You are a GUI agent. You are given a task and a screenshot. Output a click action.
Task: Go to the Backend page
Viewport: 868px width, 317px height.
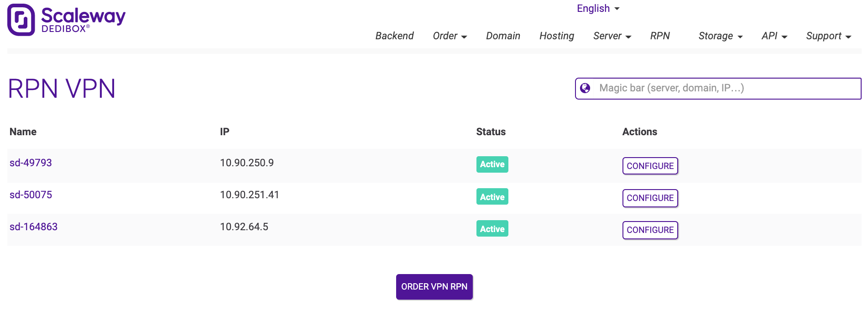394,36
